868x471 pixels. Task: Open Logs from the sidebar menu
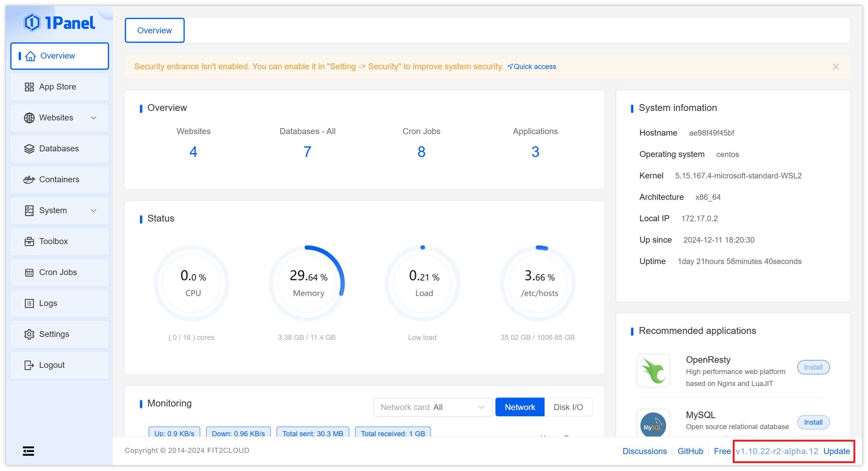48,303
